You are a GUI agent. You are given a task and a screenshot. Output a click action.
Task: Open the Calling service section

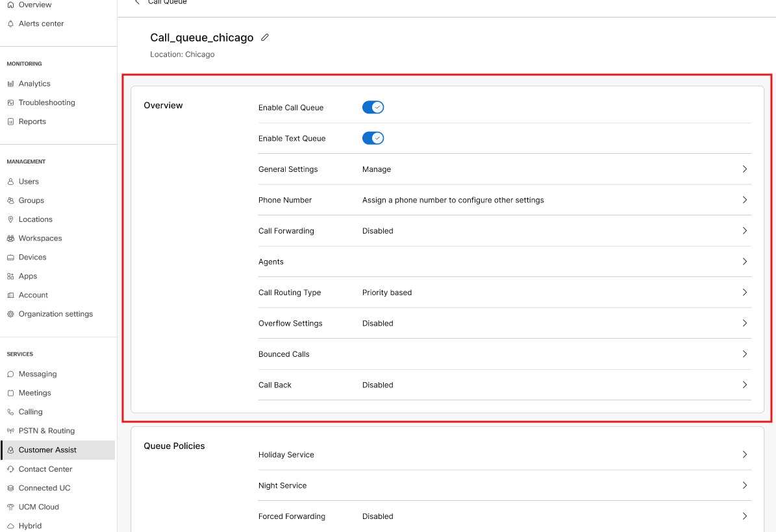click(x=29, y=411)
